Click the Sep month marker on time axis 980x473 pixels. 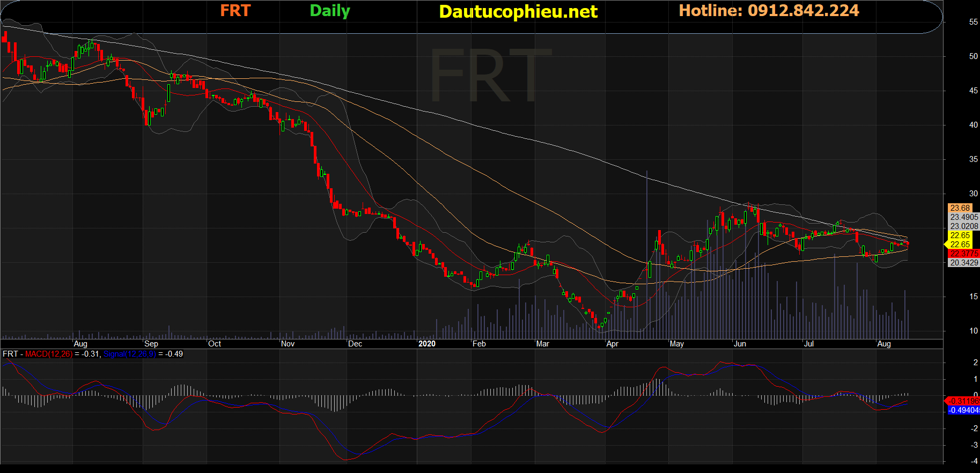tap(151, 344)
